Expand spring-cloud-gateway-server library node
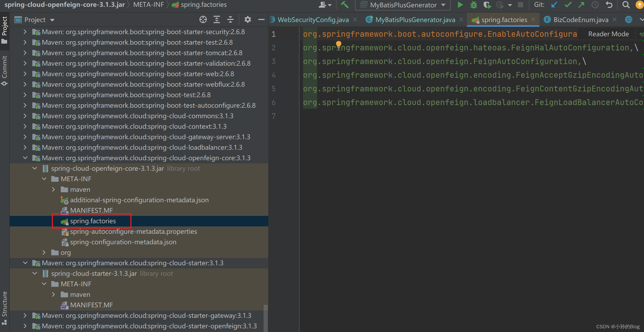644x332 pixels. point(25,137)
